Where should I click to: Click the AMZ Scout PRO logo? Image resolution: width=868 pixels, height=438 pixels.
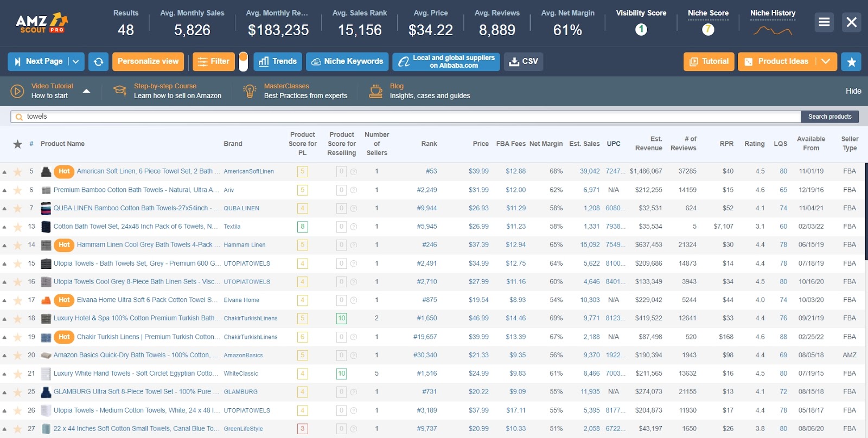pos(42,23)
